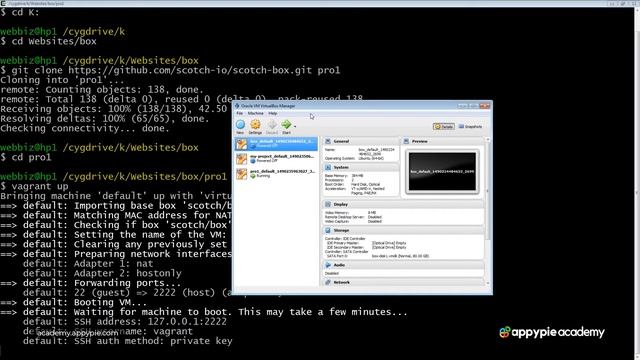Click Powered Off icon under my-project_default
Viewport: 640px width, 360px height.
253,161
